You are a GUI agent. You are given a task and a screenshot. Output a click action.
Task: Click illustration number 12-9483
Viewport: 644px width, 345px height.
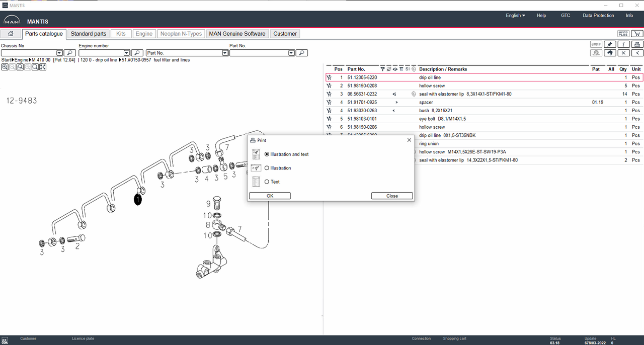[21, 101]
